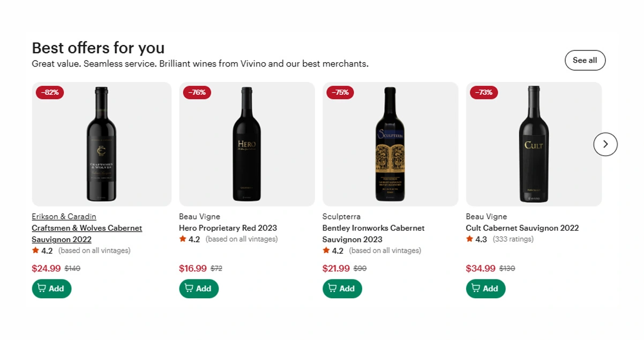Click the next arrow on carousel
The width and height of the screenshot is (644, 340).
605,144
